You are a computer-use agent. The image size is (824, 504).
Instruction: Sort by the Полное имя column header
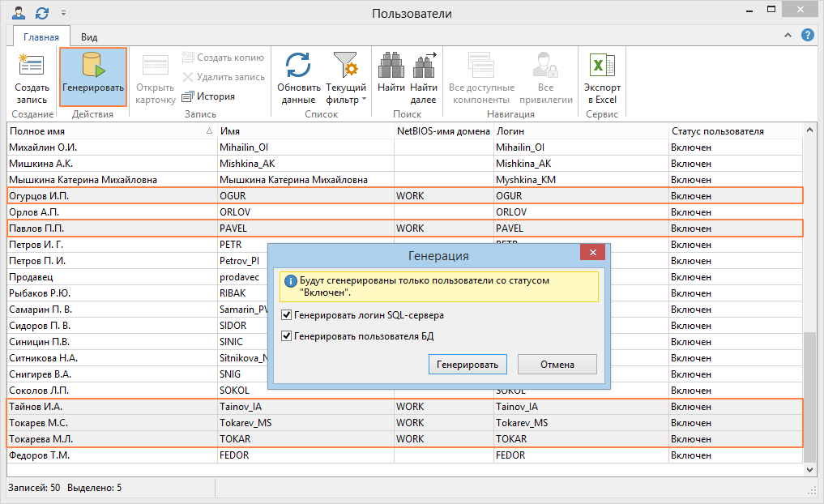click(x=105, y=130)
